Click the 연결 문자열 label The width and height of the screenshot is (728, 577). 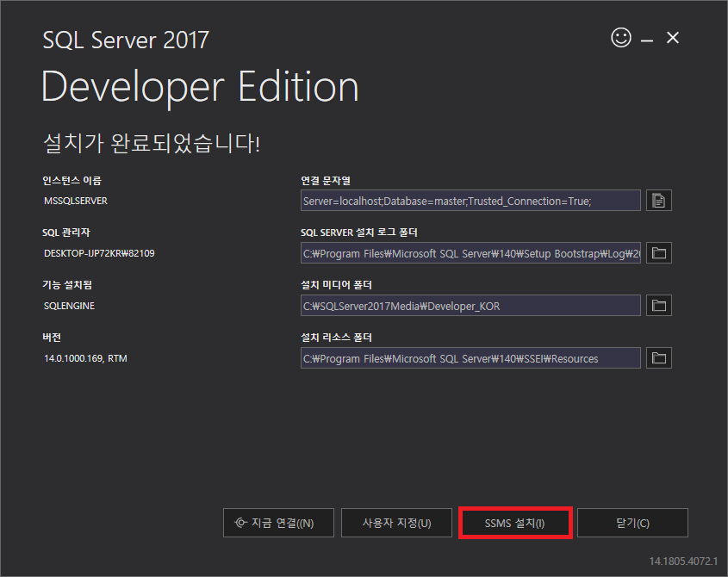326,181
